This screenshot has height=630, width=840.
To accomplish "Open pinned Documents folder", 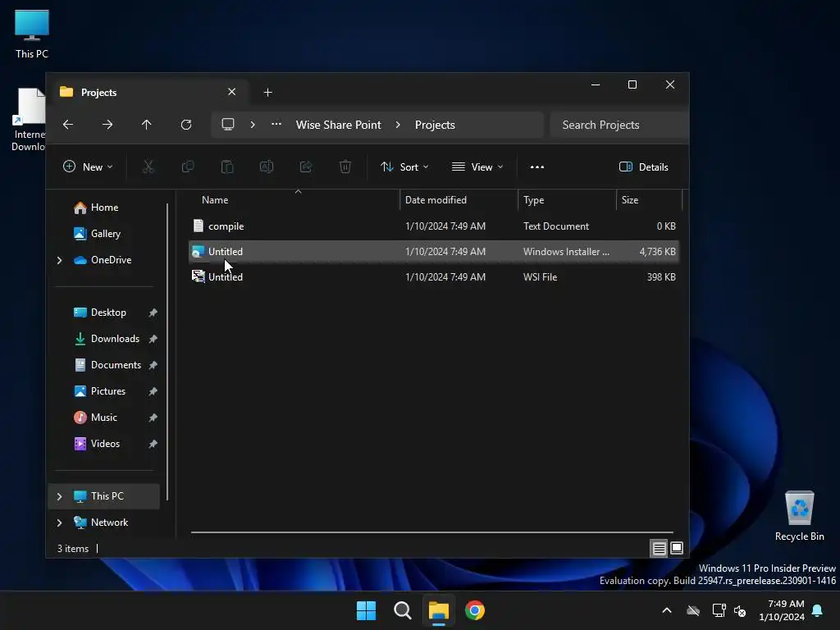I will (116, 365).
